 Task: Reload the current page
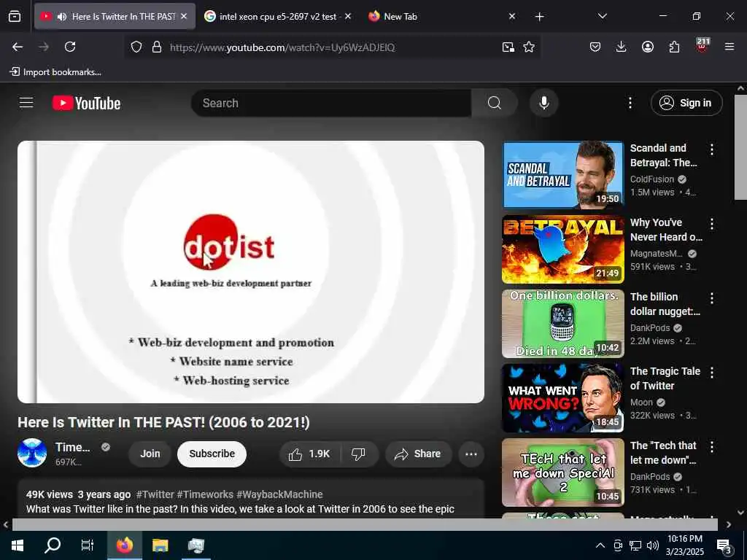(x=70, y=47)
